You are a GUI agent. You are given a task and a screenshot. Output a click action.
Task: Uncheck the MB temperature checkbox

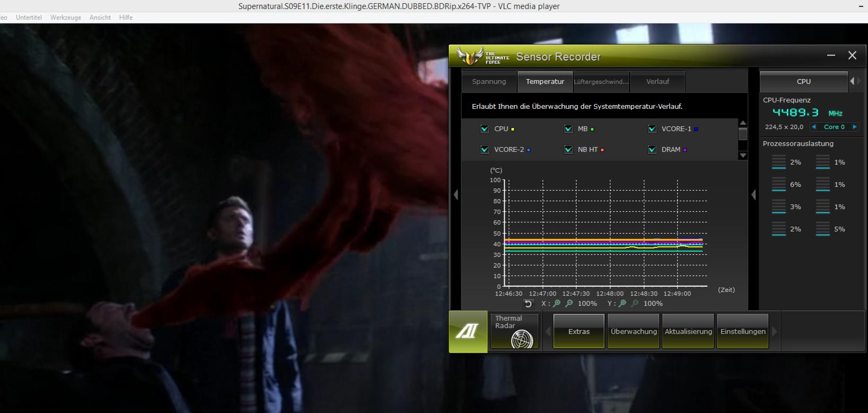pyautogui.click(x=568, y=129)
